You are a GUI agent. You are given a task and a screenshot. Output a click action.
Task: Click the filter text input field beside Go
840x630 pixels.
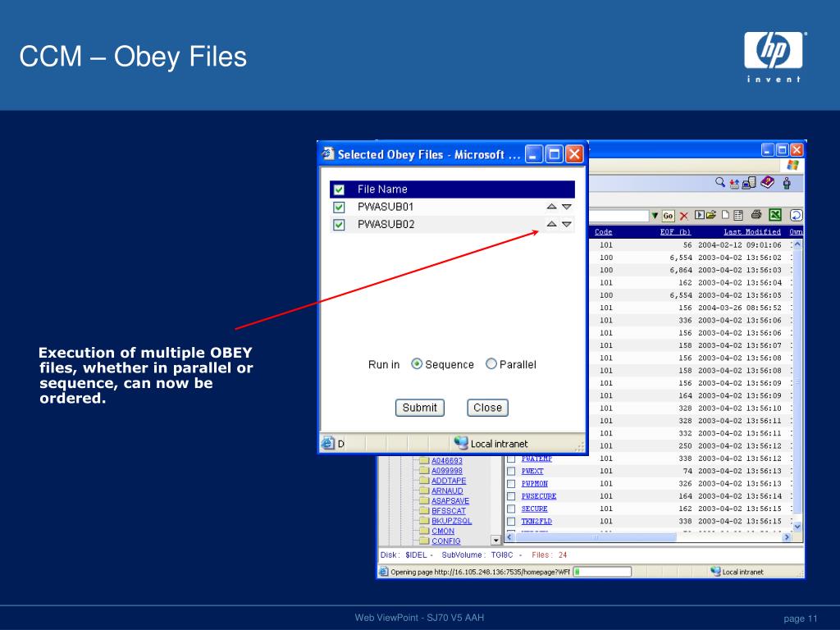pyautogui.click(x=619, y=216)
